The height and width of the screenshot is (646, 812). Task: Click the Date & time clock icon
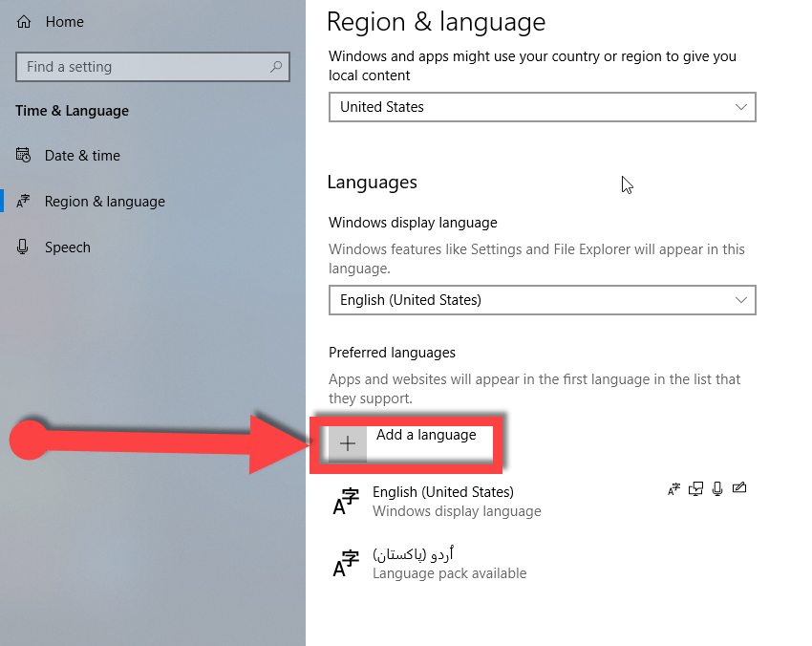(24, 156)
